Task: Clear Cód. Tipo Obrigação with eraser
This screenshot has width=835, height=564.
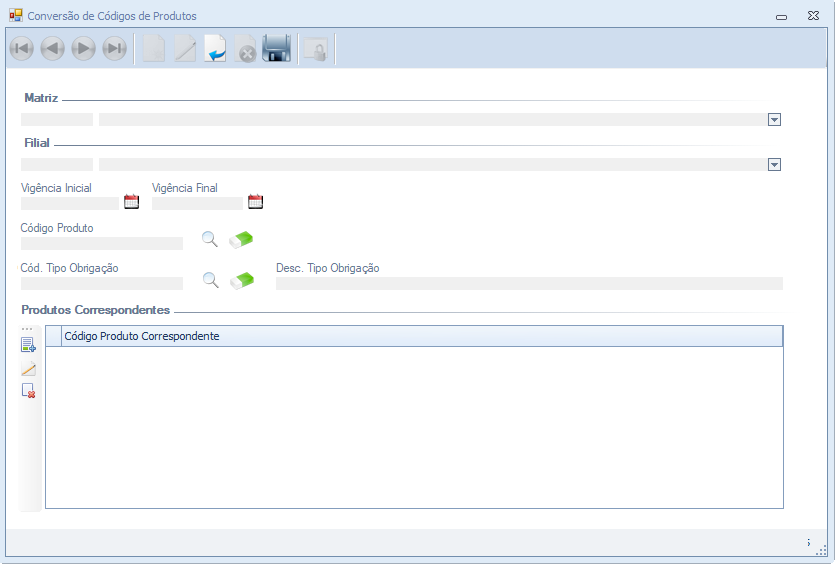Action: click(242, 280)
